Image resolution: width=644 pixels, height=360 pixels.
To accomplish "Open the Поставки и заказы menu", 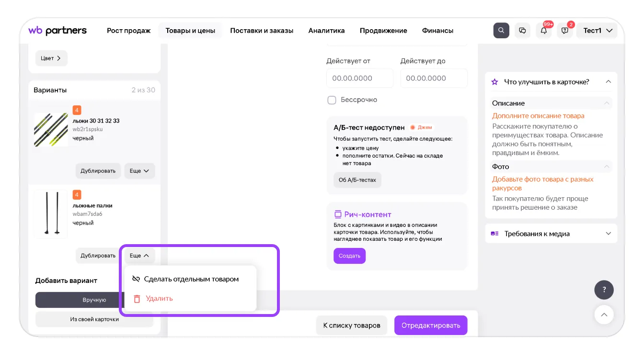I will [262, 31].
